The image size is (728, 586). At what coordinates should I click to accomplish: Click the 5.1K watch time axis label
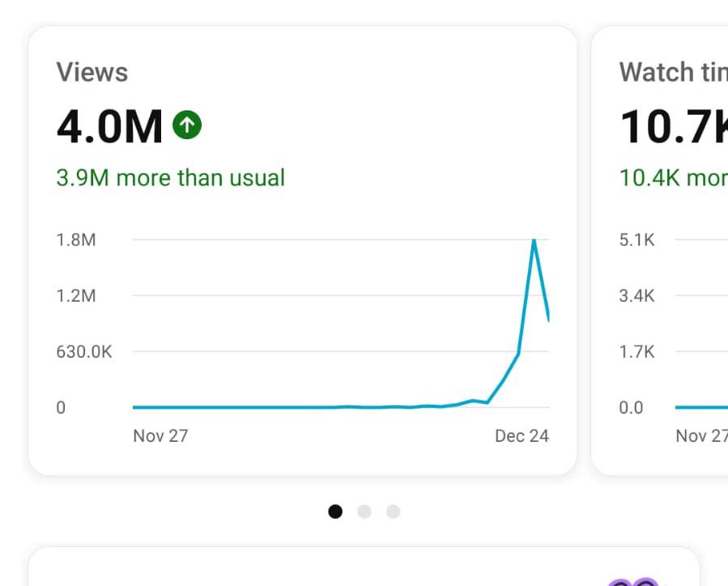[x=636, y=240]
